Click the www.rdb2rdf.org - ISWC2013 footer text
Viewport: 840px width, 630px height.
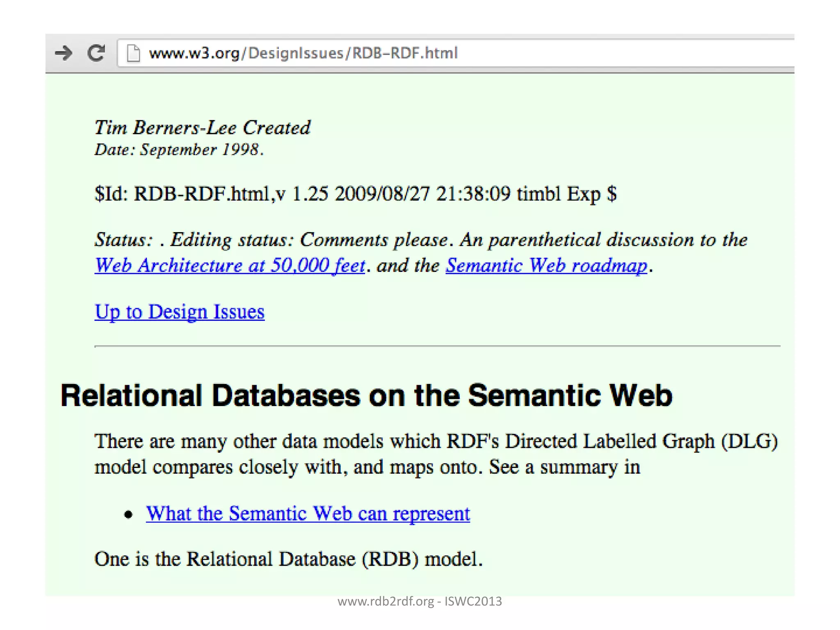(x=420, y=601)
